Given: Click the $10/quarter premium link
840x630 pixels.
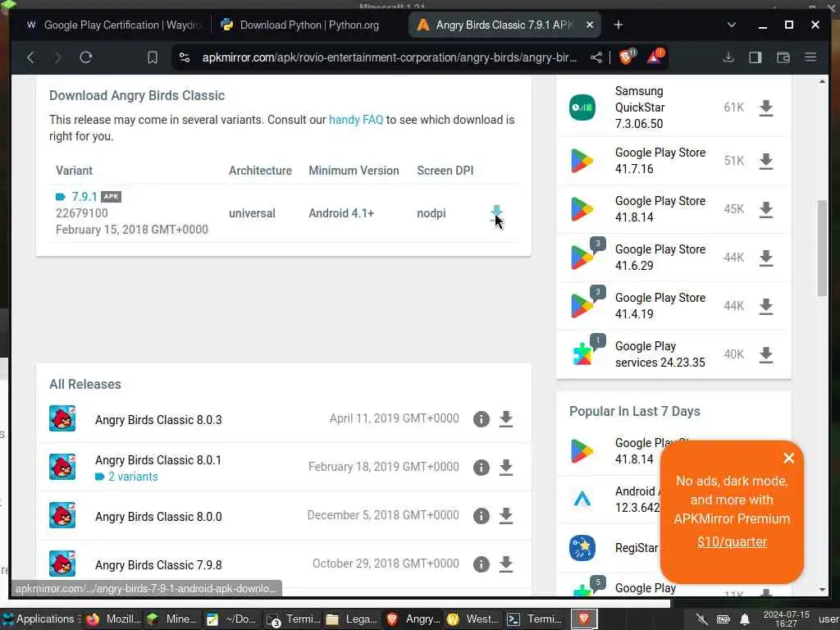Looking at the screenshot, I should [x=732, y=542].
